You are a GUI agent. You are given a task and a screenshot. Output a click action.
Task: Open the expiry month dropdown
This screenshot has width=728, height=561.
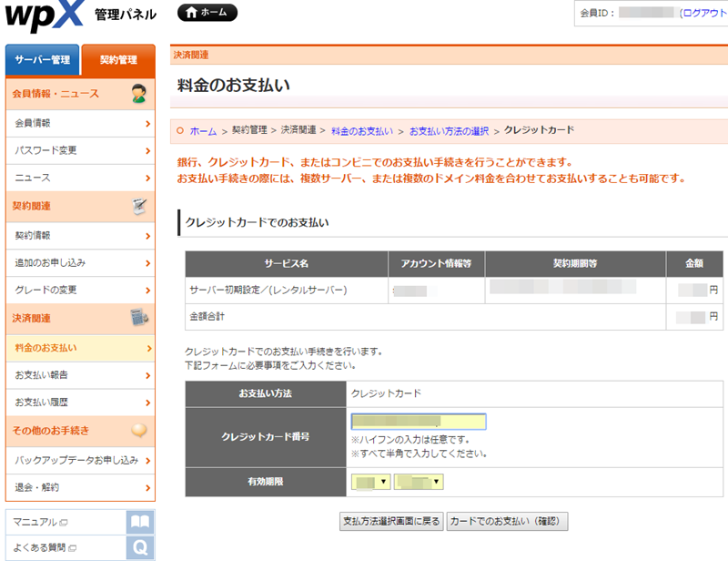click(370, 482)
